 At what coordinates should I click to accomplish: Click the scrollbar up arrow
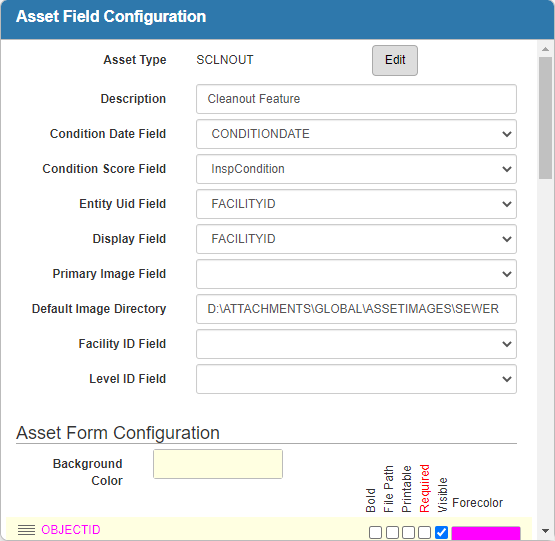[545, 49]
